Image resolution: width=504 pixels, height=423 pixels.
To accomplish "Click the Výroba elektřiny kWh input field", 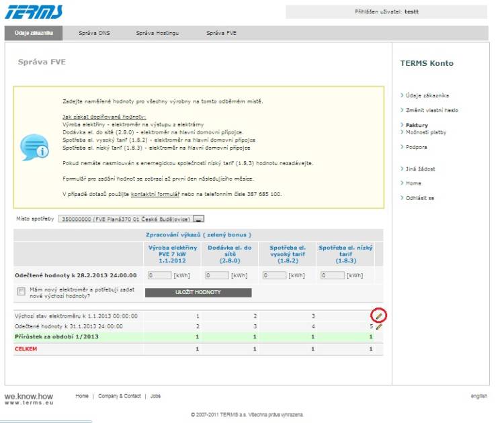I will pos(159,275).
